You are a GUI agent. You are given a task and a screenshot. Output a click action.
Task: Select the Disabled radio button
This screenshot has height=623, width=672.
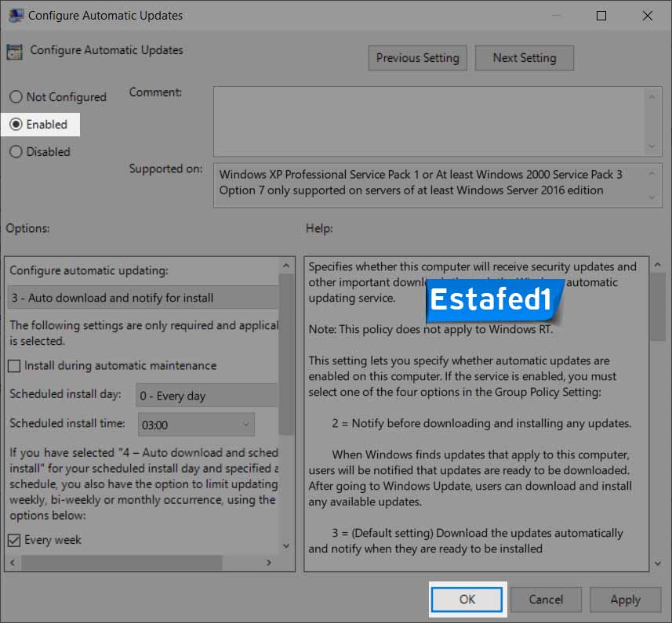(x=16, y=152)
